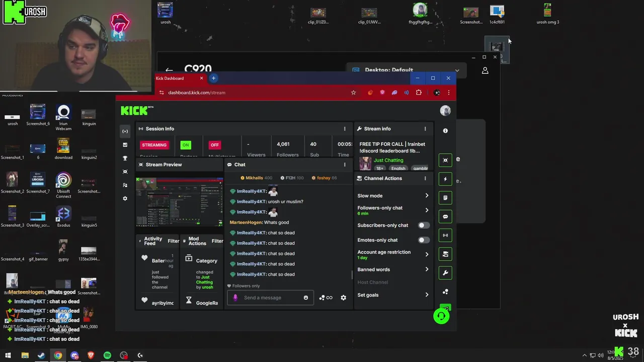Image resolution: width=644 pixels, height=362 pixels.
Task: Click the OFF multistream status badge
Action: [215, 145]
